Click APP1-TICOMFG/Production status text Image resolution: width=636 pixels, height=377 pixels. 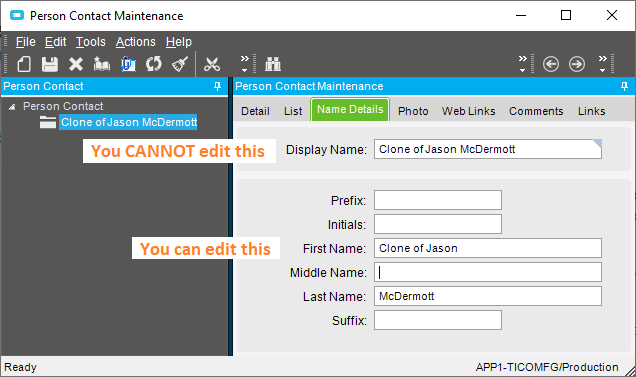click(x=547, y=367)
